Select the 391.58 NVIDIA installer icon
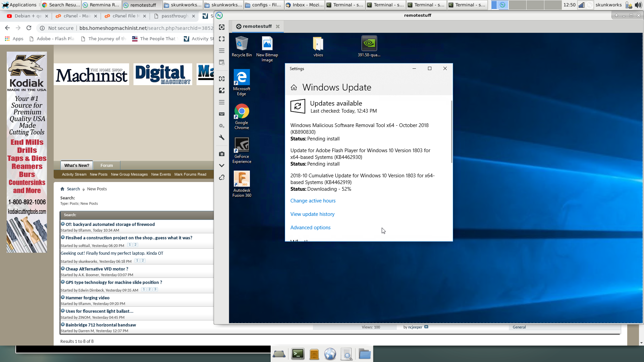644x362 pixels. point(369,47)
